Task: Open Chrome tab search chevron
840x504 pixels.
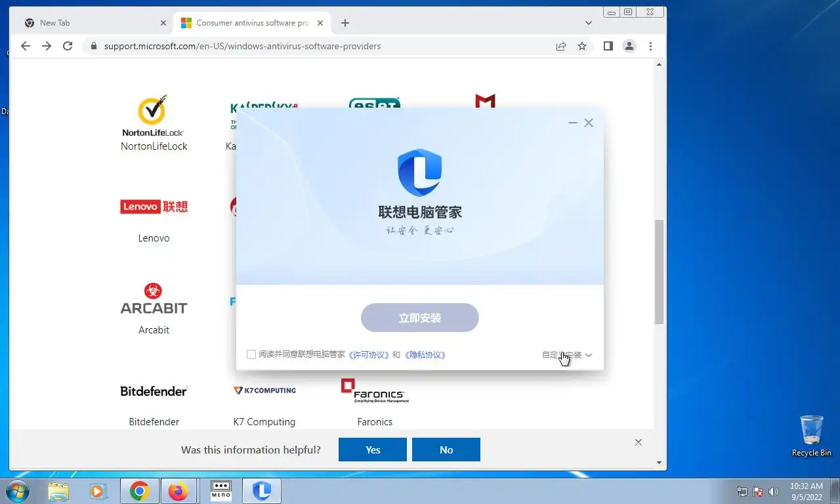Action: (x=589, y=23)
